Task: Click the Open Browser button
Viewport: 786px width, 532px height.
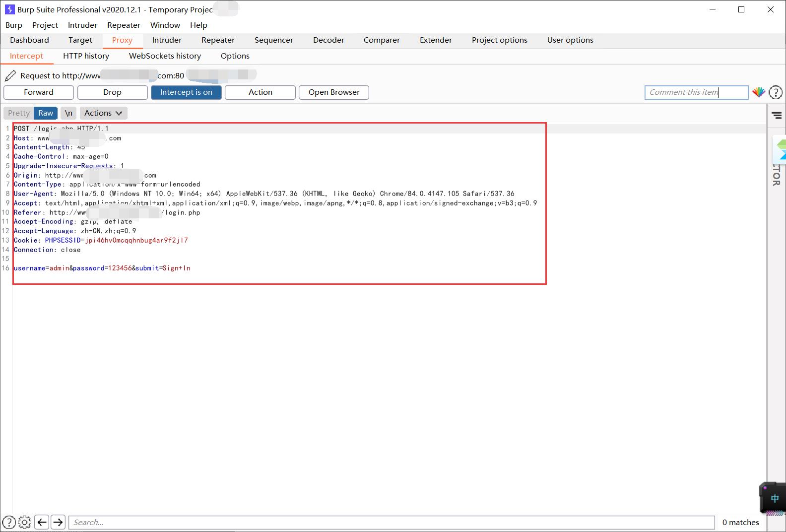Action: click(334, 92)
